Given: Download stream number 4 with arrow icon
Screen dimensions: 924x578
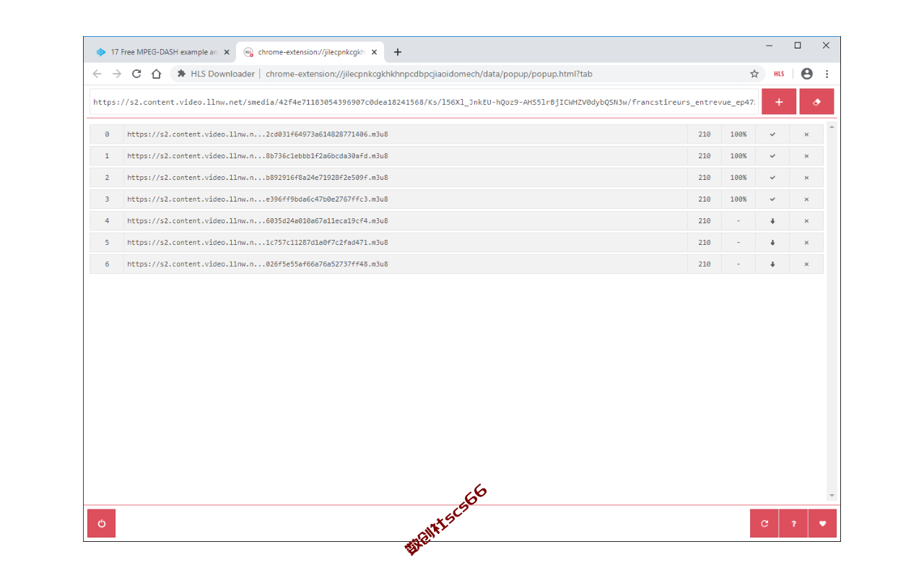Looking at the screenshot, I should (772, 221).
